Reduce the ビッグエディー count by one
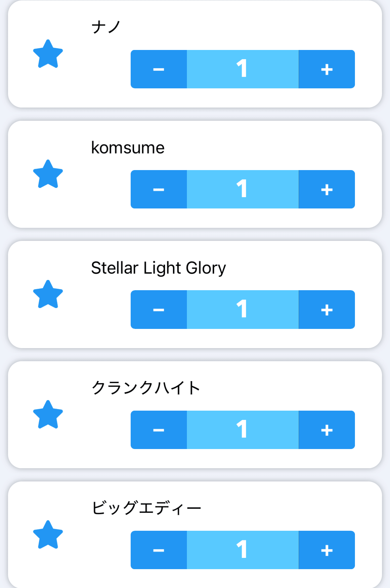This screenshot has width=390, height=588. coord(159,550)
